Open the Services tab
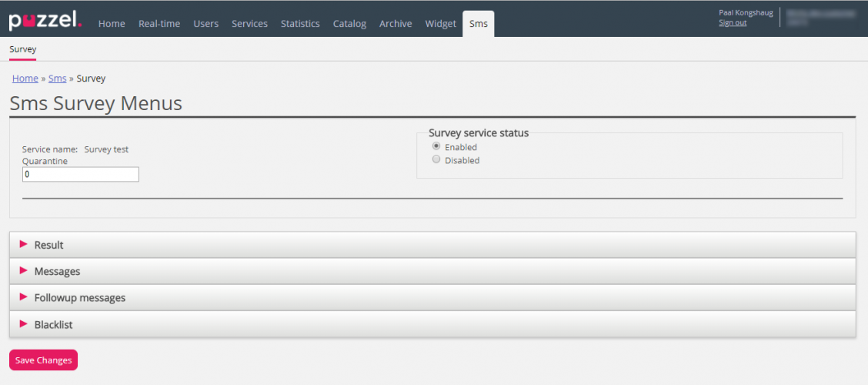Image resolution: width=868 pixels, height=385 pixels. (x=249, y=24)
